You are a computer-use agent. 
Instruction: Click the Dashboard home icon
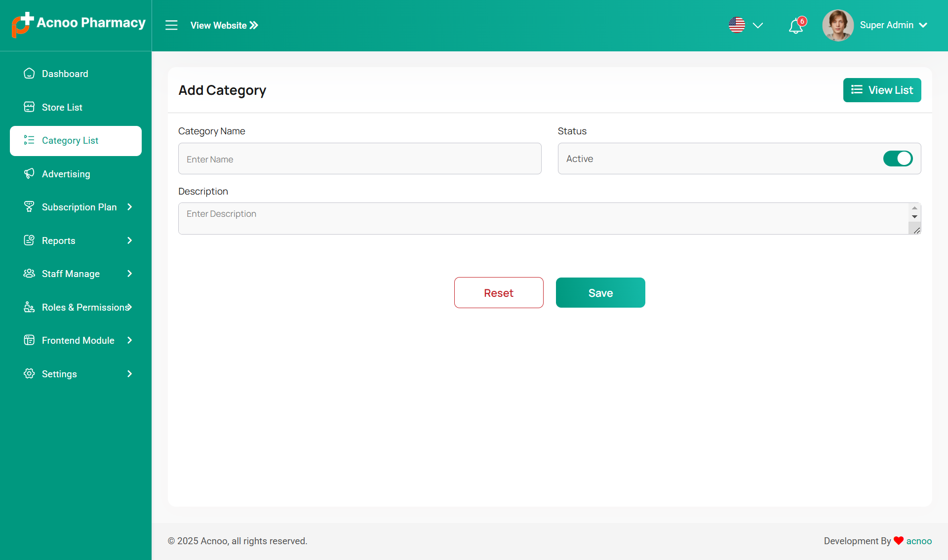coord(29,74)
